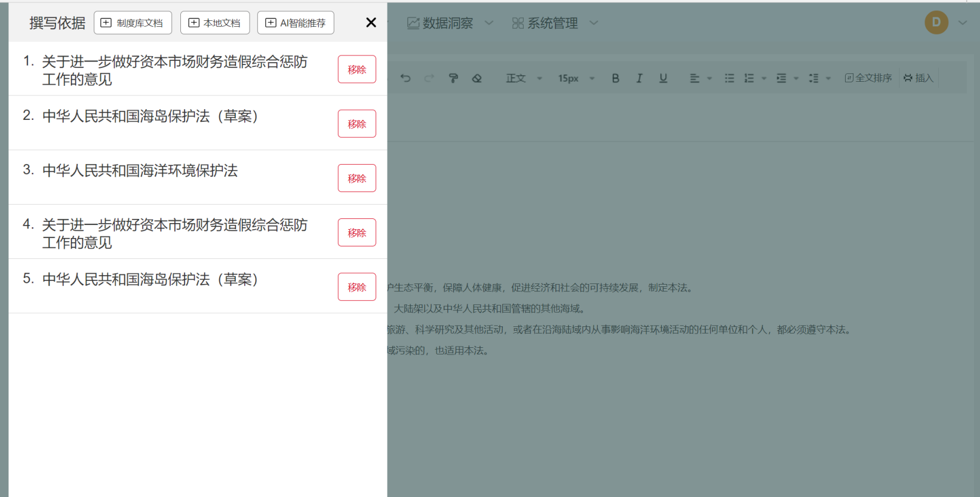Open the 正文 paragraph style dropdown
980x497 pixels.
(x=524, y=78)
